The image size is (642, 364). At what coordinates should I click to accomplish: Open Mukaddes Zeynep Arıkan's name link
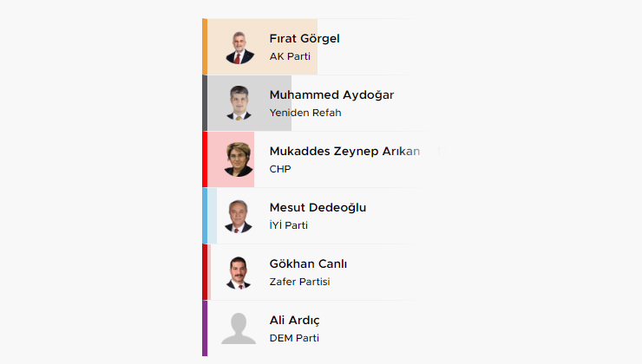coord(344,151)
